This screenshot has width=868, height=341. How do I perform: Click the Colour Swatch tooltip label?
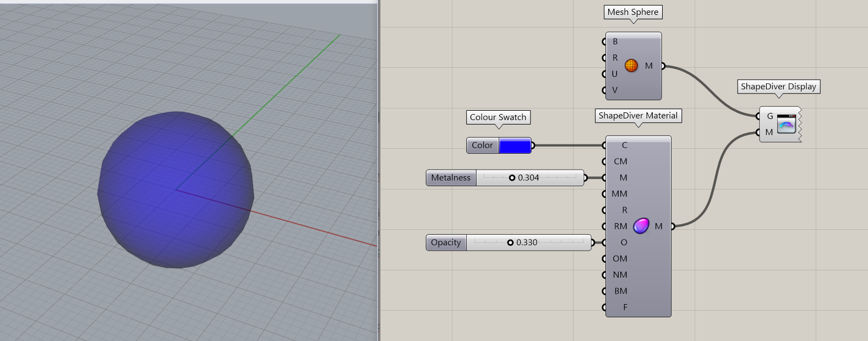point(498,117)
